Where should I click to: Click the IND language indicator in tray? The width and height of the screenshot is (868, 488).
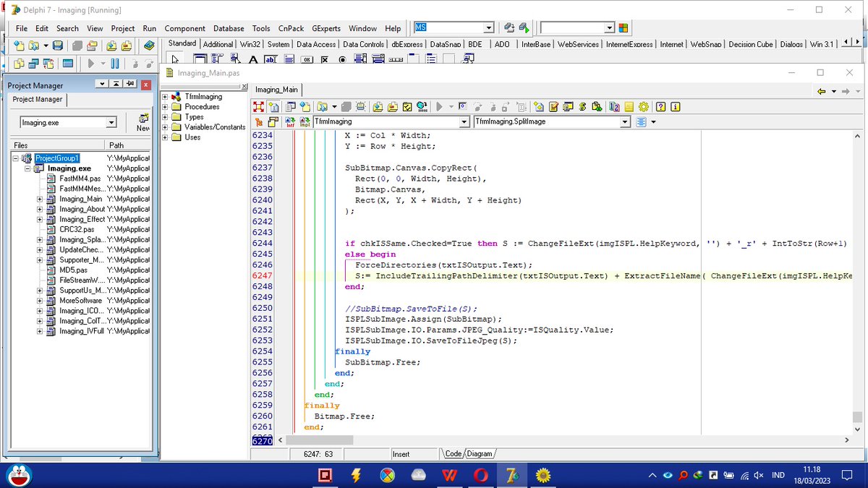click(778, 475)
